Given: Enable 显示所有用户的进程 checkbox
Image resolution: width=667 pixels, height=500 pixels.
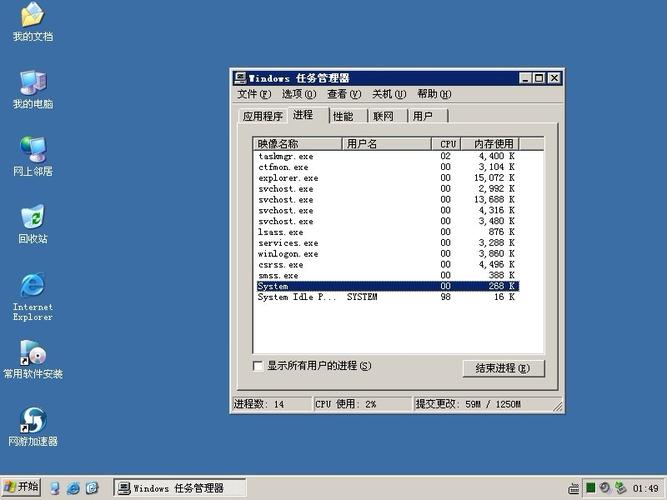Looking at the screenshot, I should click(x=258, y=366).
